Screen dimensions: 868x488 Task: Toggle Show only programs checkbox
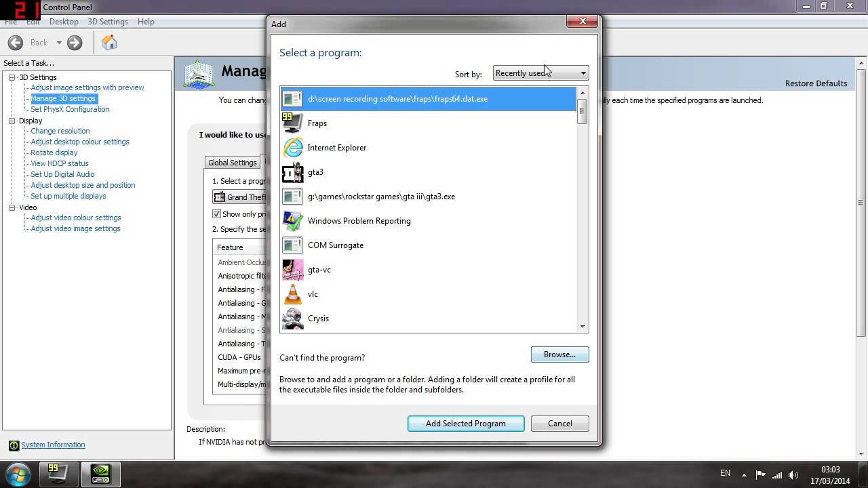click(x=217, y=214)
